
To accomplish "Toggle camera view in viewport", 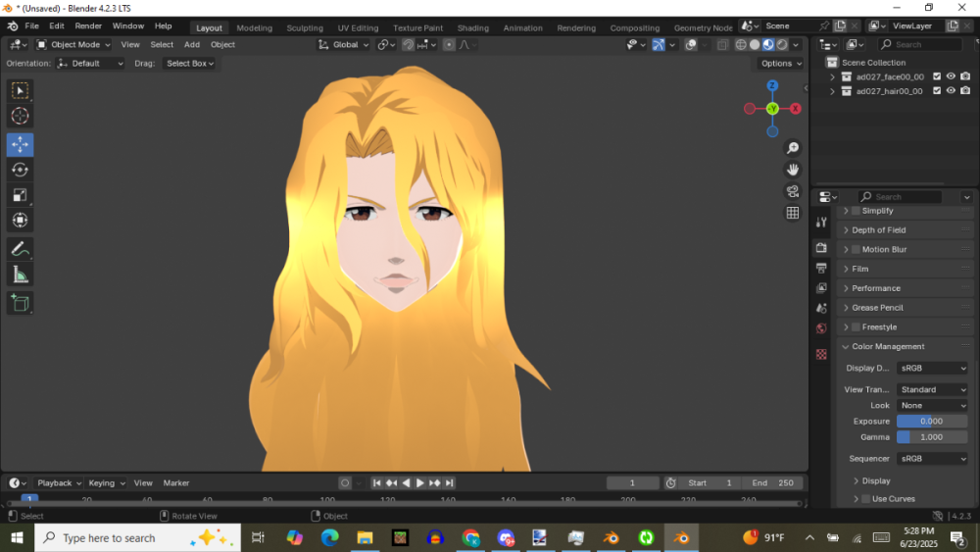I will tap(793, 191).
